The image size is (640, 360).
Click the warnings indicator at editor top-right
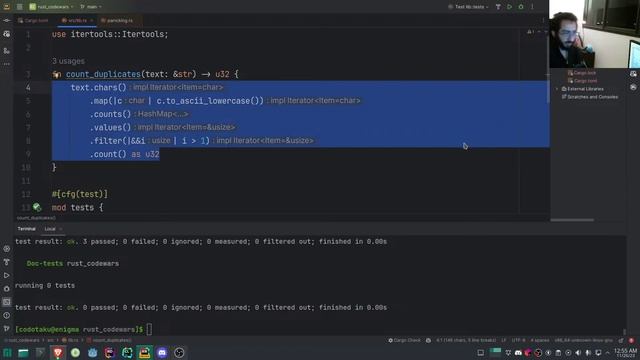click(531, 31)
